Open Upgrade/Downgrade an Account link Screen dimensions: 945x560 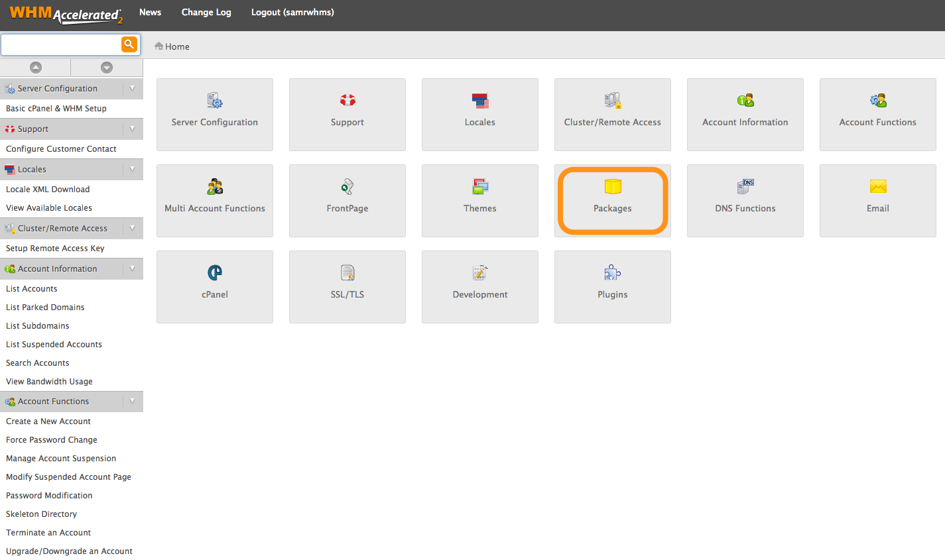click(69, 551)
